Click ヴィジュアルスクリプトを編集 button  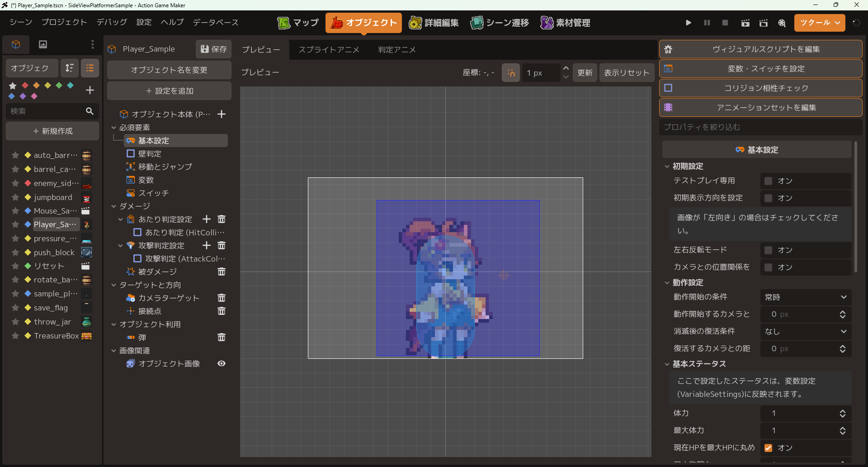coord(761,49)
